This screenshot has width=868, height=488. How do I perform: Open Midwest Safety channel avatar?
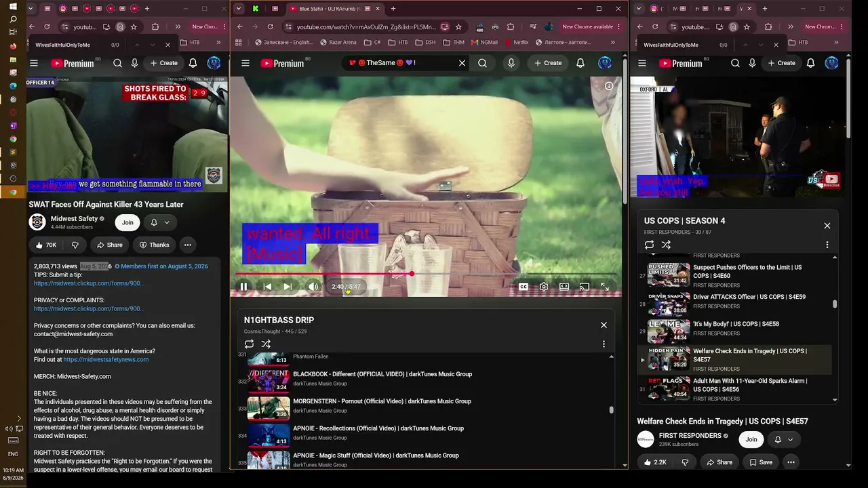[x=37, y=222]
